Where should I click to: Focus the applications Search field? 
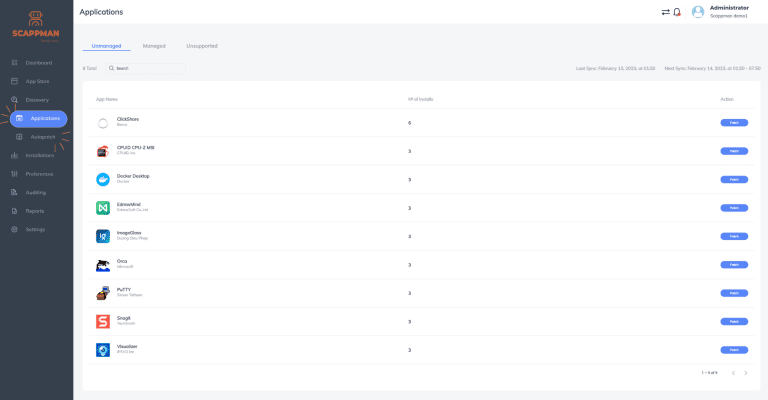(148, 68)
